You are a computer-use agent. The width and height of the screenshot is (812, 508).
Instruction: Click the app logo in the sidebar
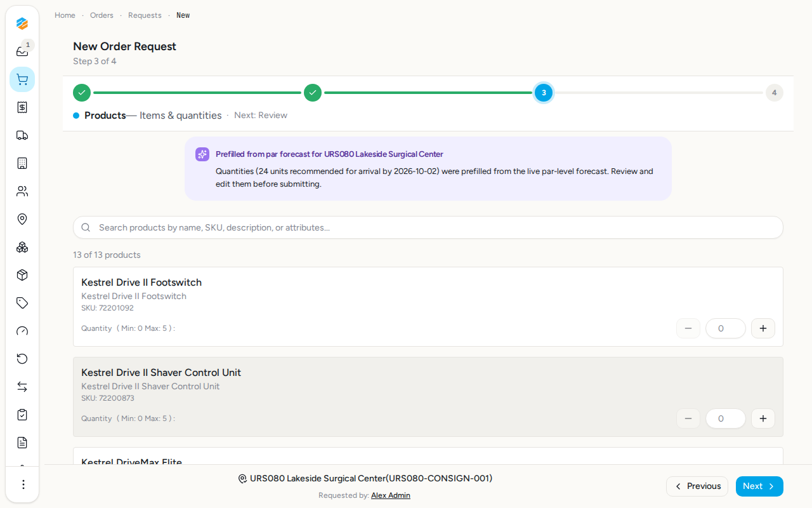[x=22, y=23]
